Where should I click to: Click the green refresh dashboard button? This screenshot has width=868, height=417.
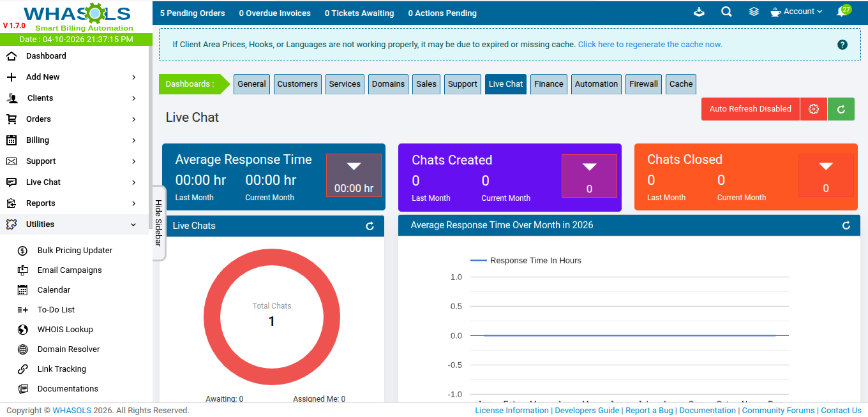(841, 109)
